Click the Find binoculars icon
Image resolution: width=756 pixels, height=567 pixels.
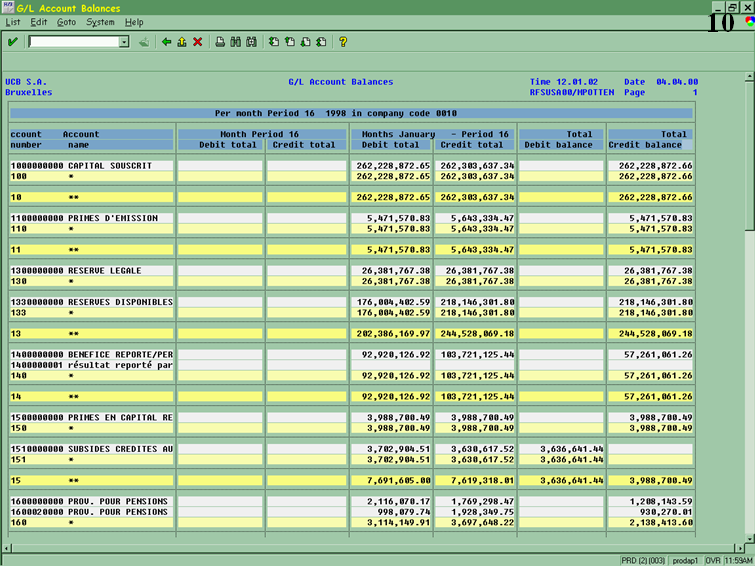coord(235,42)
